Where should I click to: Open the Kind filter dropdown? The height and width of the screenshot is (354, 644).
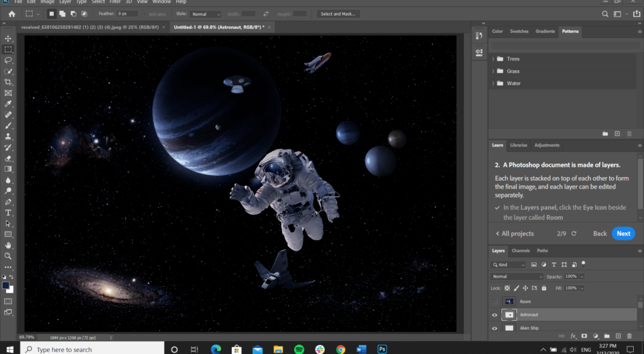coord(508,265)
